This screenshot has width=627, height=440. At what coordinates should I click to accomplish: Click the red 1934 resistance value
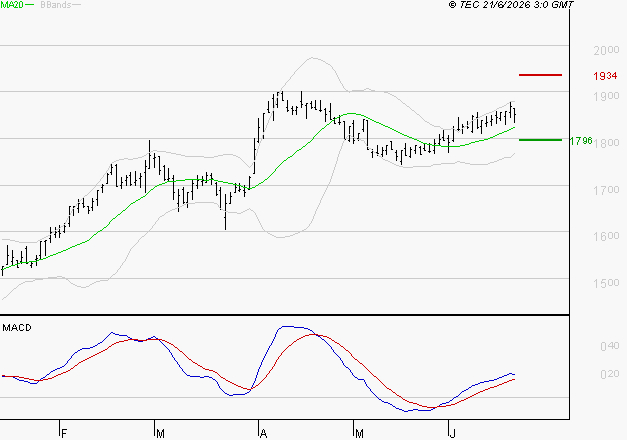tap(605, 76)
